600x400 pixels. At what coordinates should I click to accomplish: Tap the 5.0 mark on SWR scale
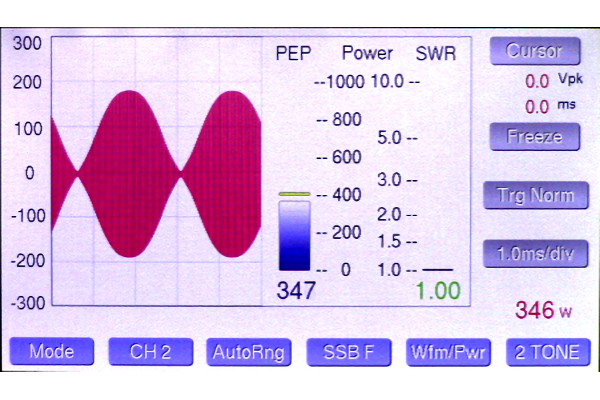(x=389, y=137)
